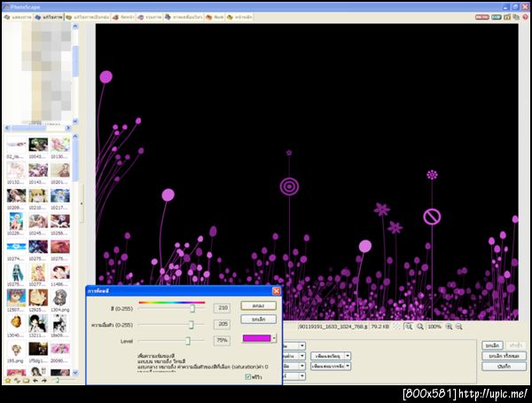Open the topmost partially hidden dropdown arrow
The height and width of the screenshot is (403, 532).
point(302,345)
